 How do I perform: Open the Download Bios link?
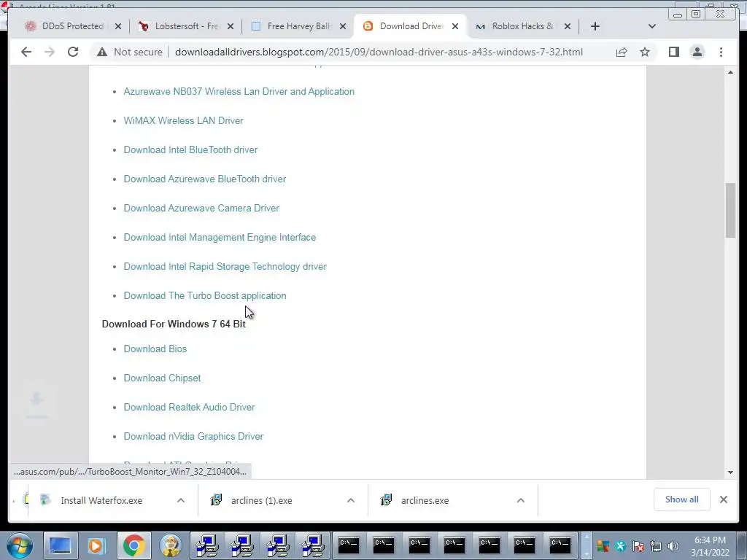pos(155,349)
